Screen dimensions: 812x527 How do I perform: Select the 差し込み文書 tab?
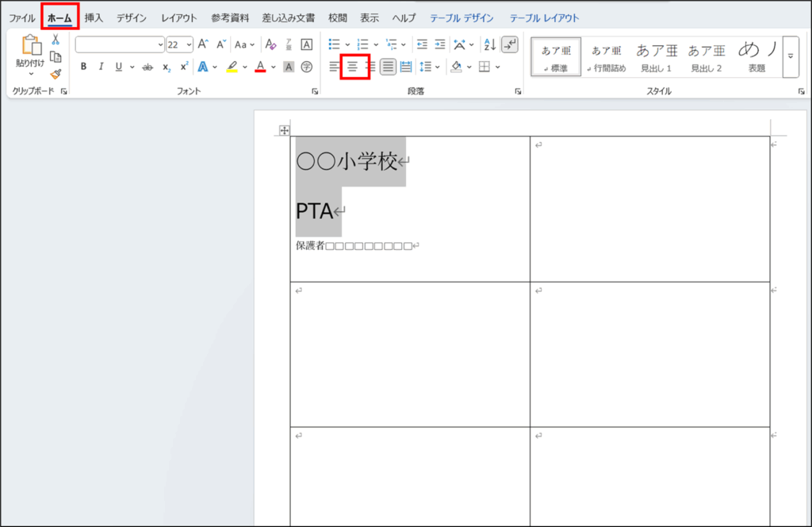point(289,18)
